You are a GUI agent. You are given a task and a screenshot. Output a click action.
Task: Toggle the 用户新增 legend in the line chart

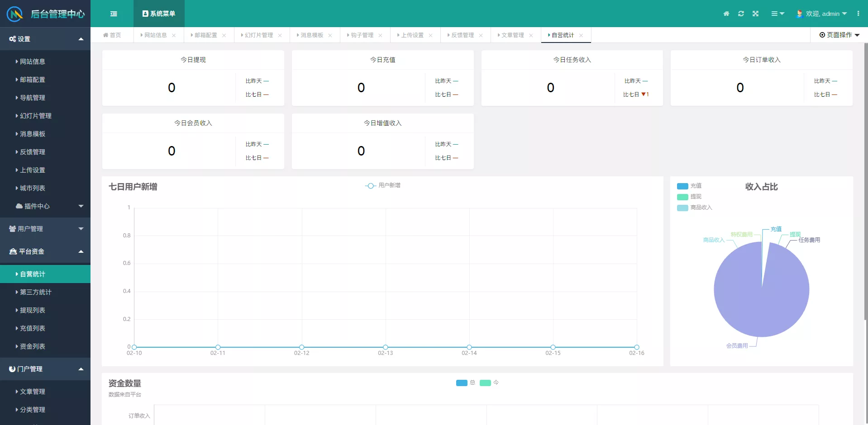383,185
